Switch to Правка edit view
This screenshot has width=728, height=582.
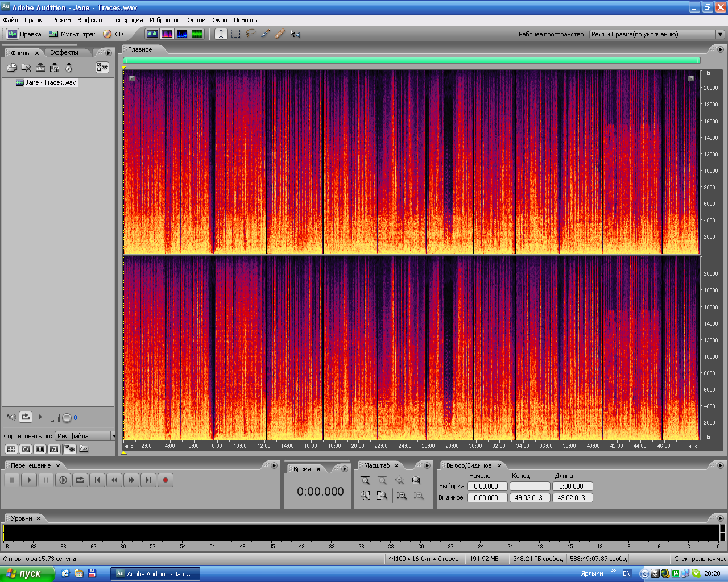pyautogui.click(x=24, y=34)
